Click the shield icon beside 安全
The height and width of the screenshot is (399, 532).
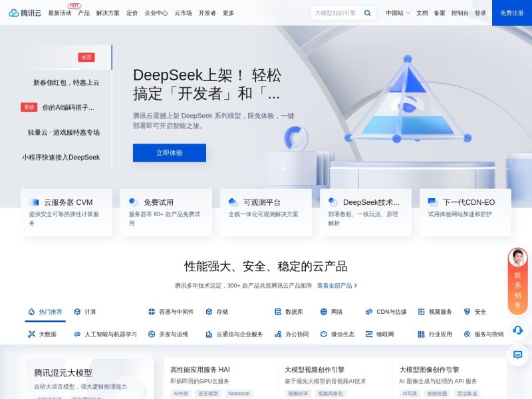click(x=467, y=312)
